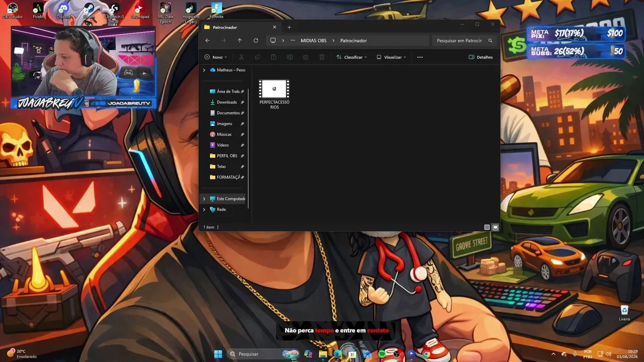The image size is (644, 362).
Task: Open File Explorer taskbar icon
Action: [323, 354]
